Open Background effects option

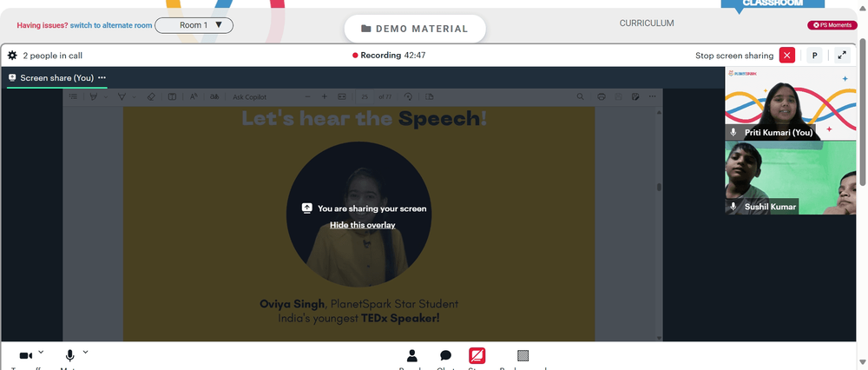pos(523,355)
